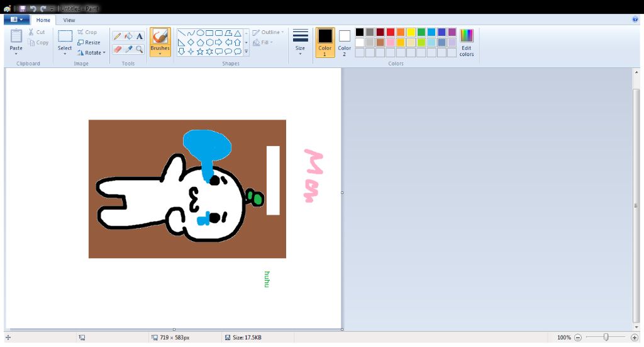Image resolution: width=644 pixels, height=347 pixels.
Task: Open the Outline dropdown
Action: point(268,32)
